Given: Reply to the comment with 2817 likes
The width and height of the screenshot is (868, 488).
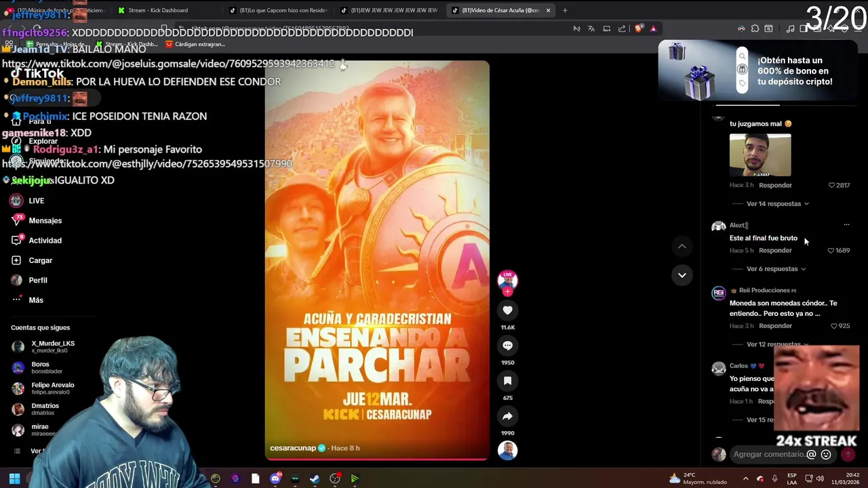Looking at the screenshot, I should click(x=775, y=185).
